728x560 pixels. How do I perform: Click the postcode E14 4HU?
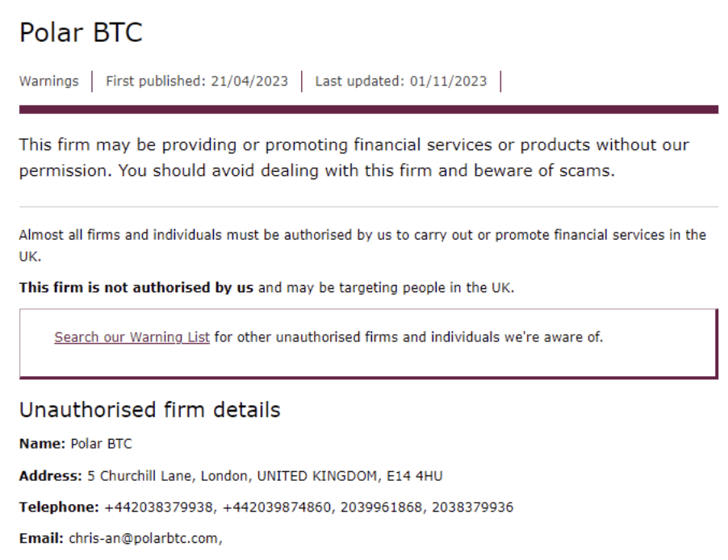[x=415, y=476]
